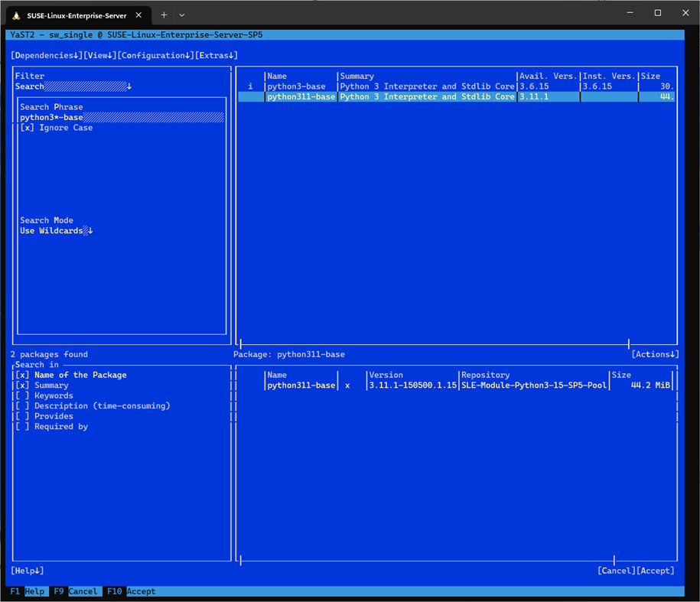The width and height of the screenshot is (700, 602).
Task: Click installed version 3.6.15 cell
Action: (597, 86)
